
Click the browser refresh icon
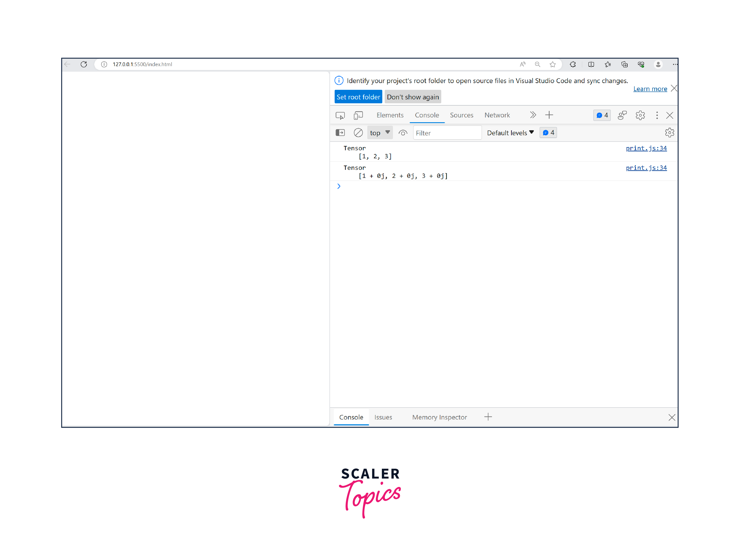(x=84, y=64)
